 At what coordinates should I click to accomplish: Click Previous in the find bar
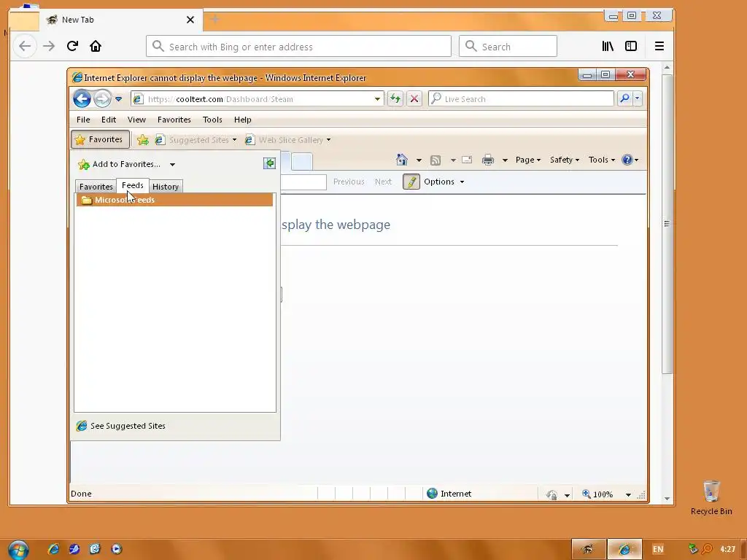click(x=349, y=182)
